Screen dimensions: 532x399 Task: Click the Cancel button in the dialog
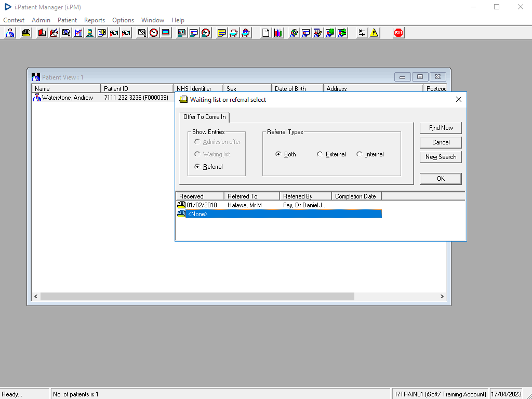tap(441, 142)
